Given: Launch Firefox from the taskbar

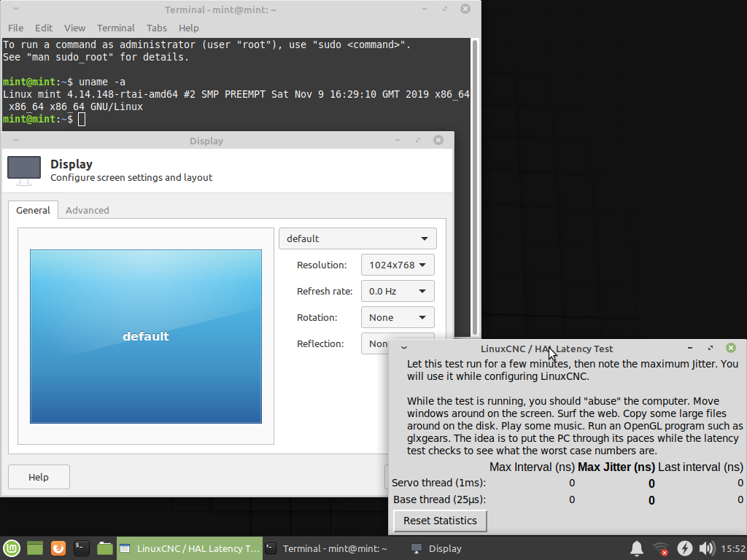Looking at the screenshot, I should [58, 548].
